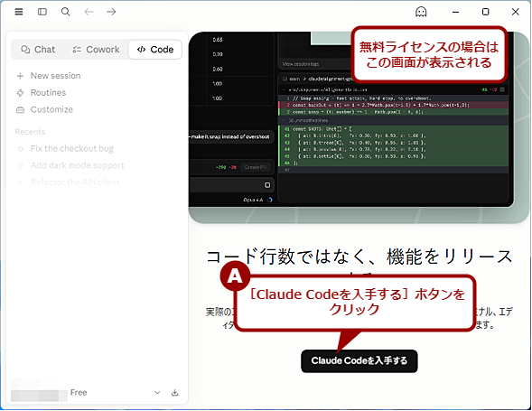
Task: Click the ghost incognito icon
Action: pos(421,12)
